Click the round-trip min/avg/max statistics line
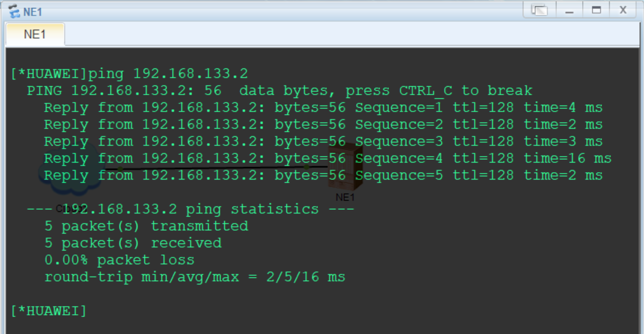The image size is (644, 334). tap(195, 278)
